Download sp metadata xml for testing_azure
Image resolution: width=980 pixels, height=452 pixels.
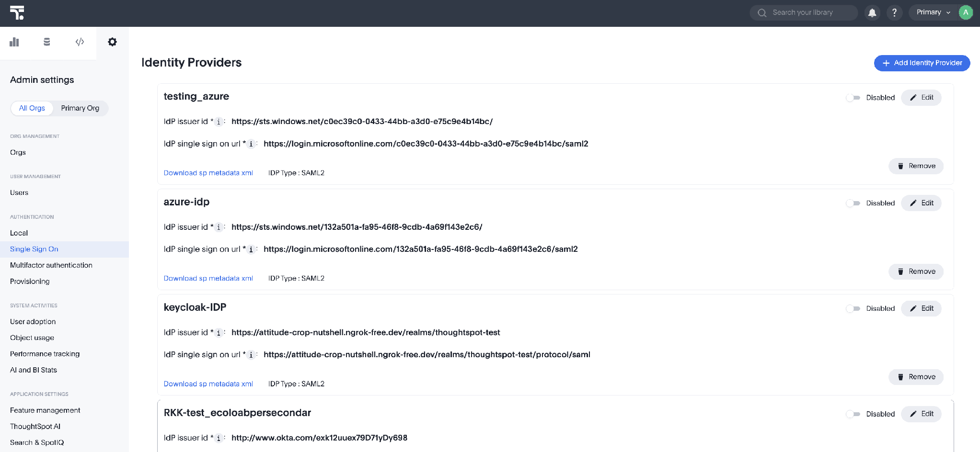208,173
